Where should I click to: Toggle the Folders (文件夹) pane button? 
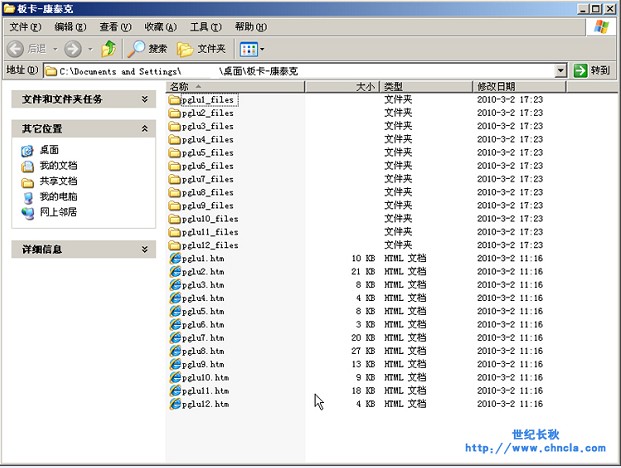coord(201,49)
